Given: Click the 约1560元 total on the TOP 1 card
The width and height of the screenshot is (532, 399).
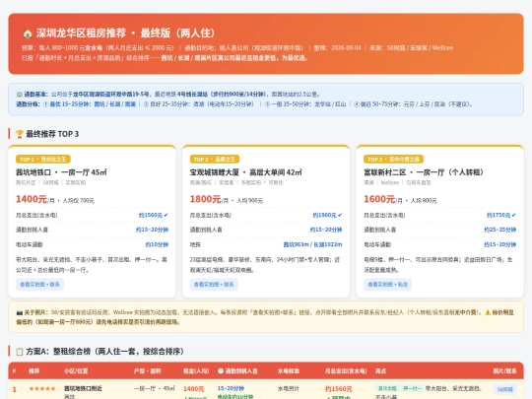Looking at the screenshot, I should [154, 215].
